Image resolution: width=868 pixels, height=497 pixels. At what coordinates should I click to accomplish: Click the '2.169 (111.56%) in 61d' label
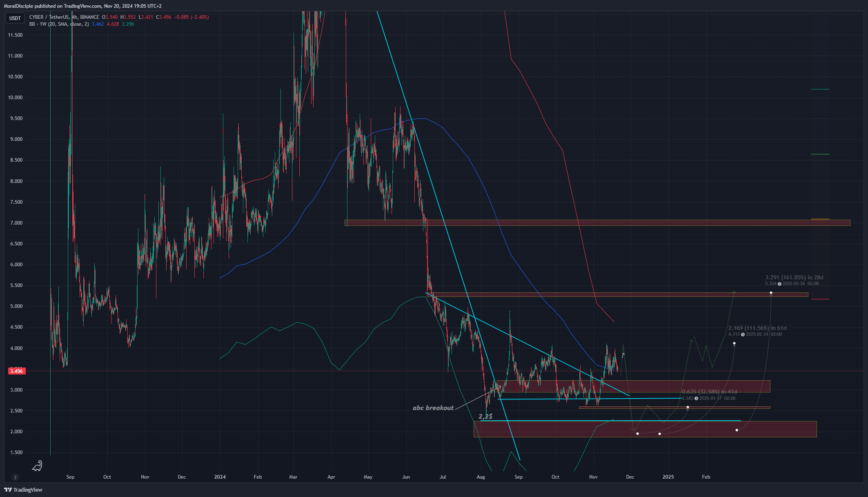tap(757, 328)
